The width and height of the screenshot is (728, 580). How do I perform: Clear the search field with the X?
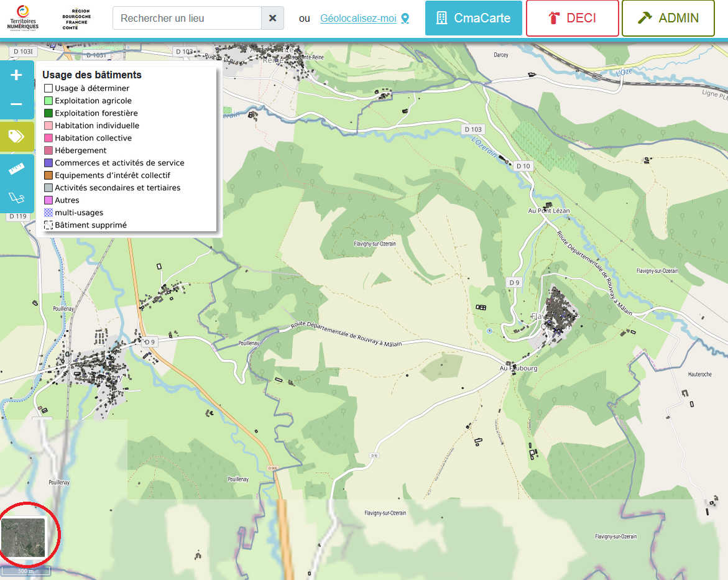(272, 18)
